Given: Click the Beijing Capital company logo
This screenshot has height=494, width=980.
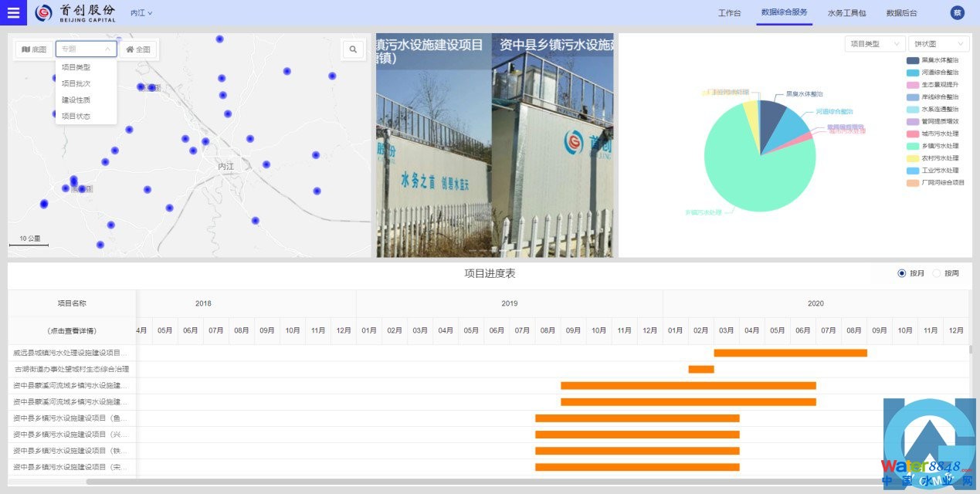Looking at the screenshot, I should (x=76, y=12).
